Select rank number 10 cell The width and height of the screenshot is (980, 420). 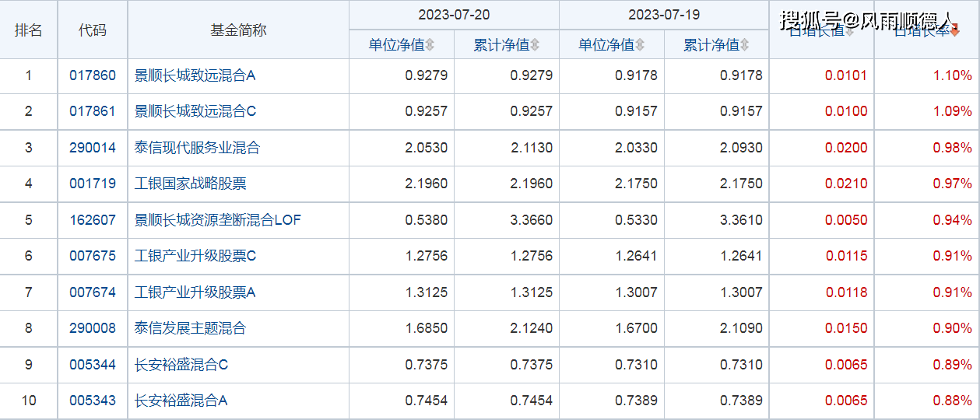tap(29, 401)
